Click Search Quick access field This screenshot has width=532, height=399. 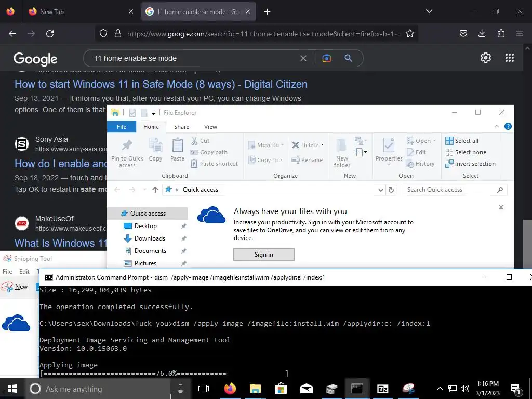click(455, 190)
